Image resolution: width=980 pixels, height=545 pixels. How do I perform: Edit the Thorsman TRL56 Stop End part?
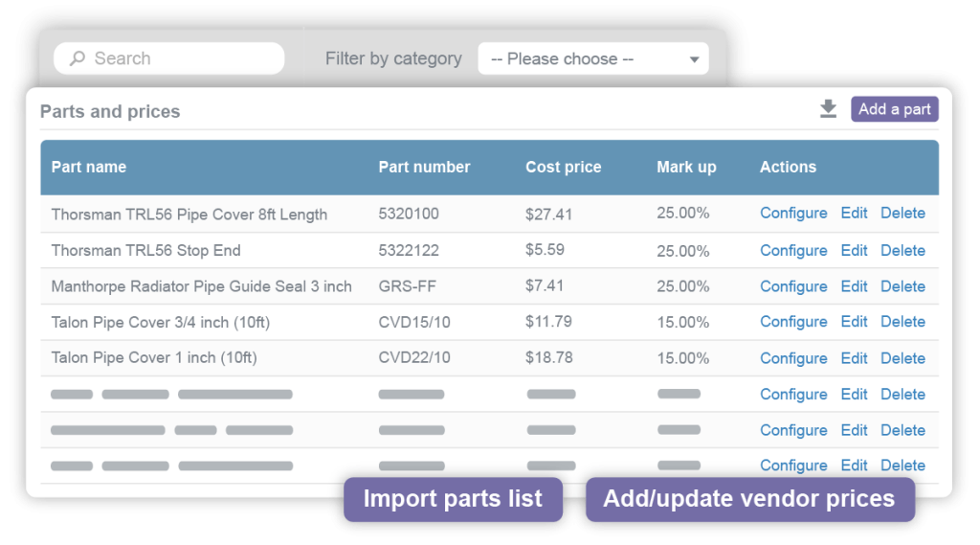pos(854,250)
